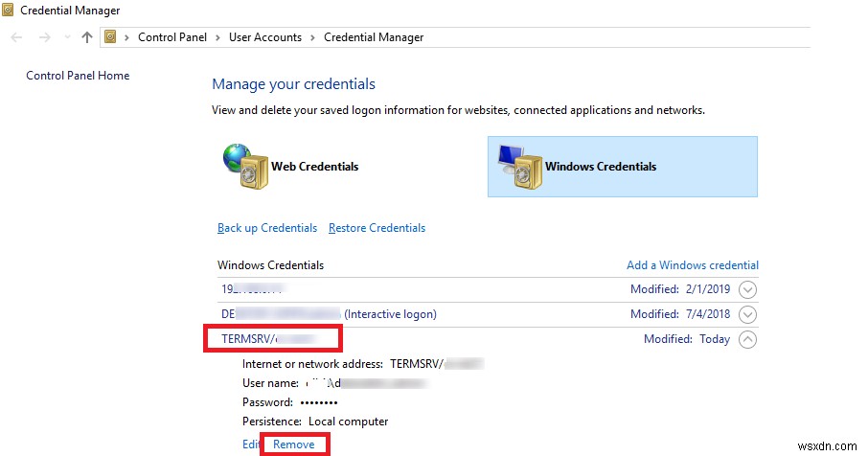Switch to Web Credentials

314,167
